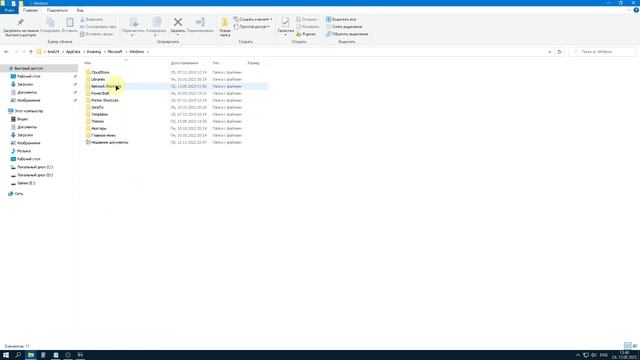Sort by the Размер (Size) column header

[253, 63]
